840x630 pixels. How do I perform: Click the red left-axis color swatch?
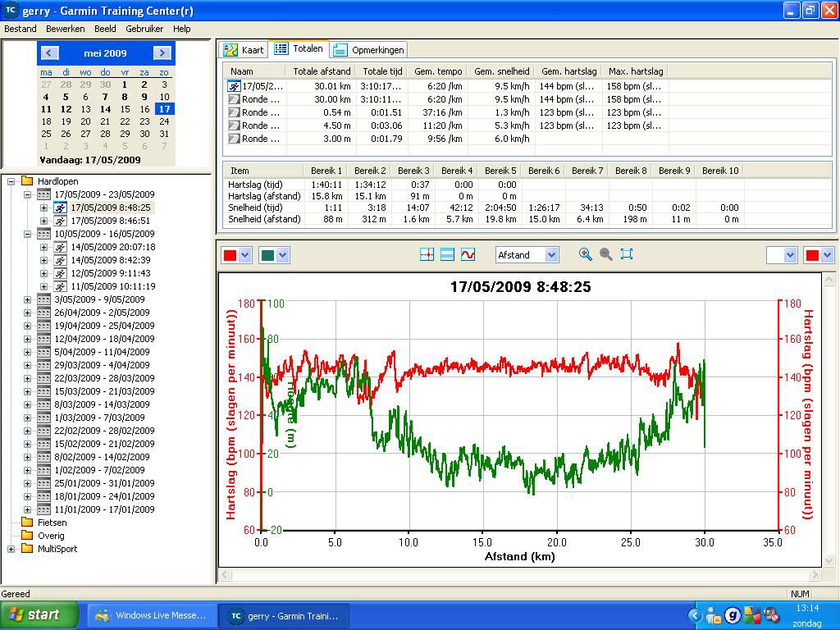click(230, 255)
